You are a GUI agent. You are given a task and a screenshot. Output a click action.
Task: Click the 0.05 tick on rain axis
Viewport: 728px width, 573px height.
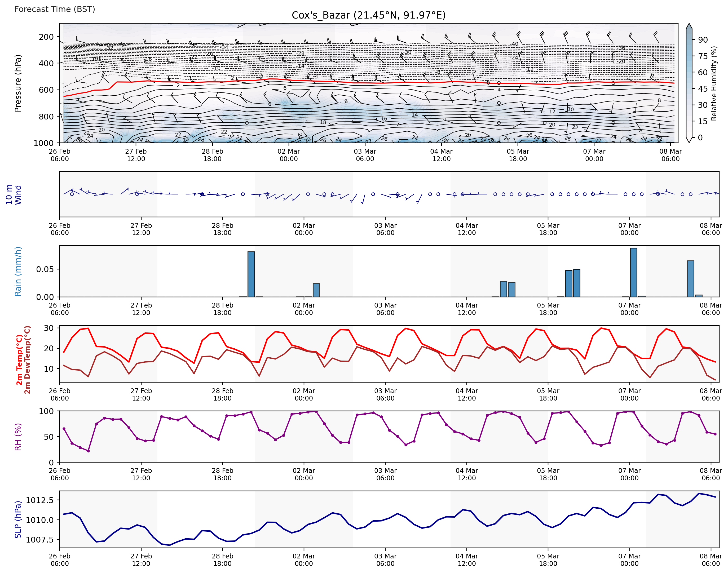point(45,269)
